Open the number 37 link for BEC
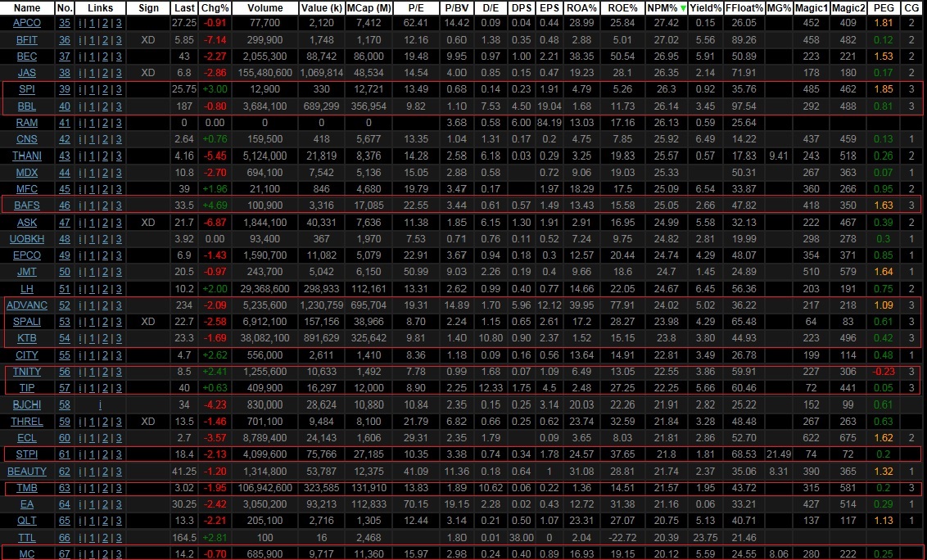927x560 pixels. tap(65, 56)
